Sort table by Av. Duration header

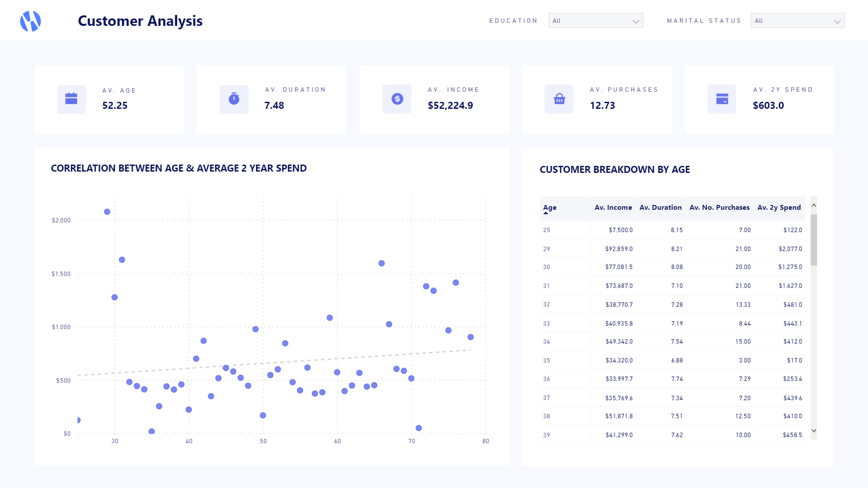pyautogui.click(x=661, y=208)
